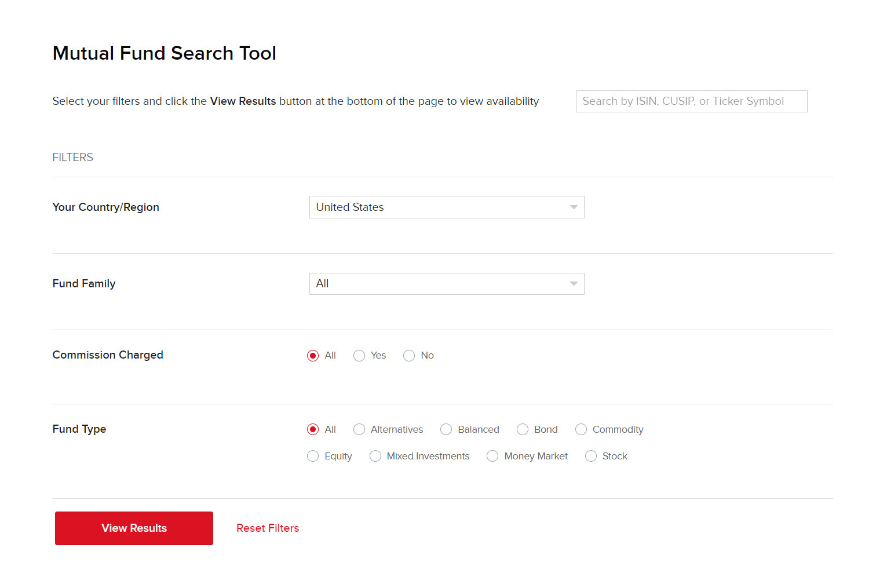Select the Balanced fund type

(x=446, y=429)
